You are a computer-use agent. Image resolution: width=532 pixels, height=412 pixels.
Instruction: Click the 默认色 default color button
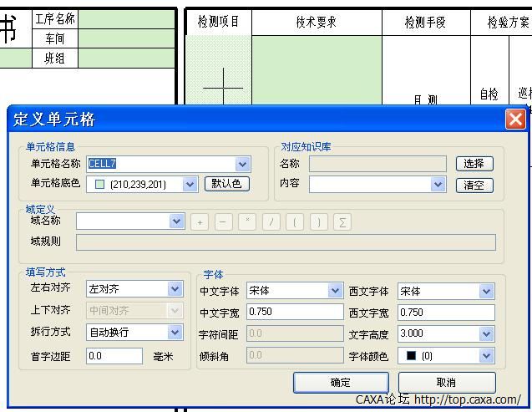226,184
